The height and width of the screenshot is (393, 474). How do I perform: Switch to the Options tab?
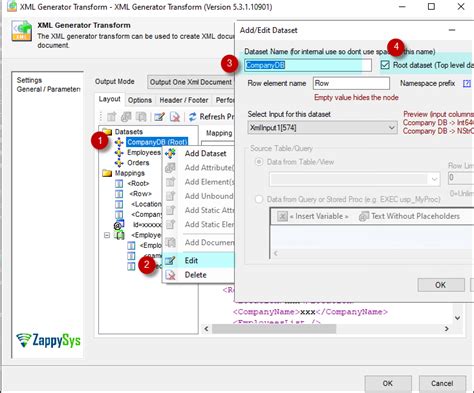(x=140, y=100)
